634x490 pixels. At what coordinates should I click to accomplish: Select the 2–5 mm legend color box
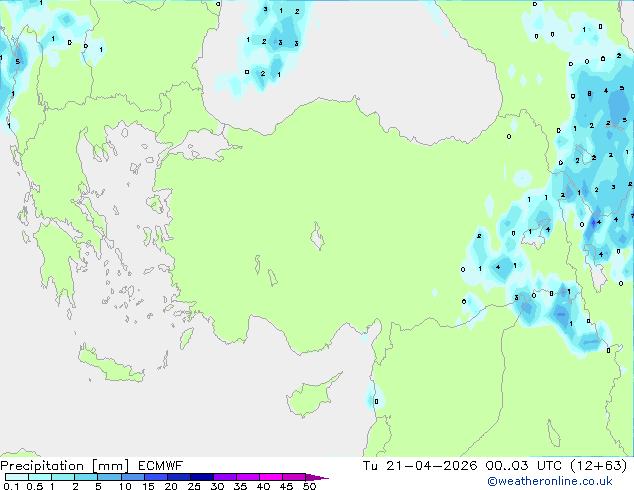(86, 477)
